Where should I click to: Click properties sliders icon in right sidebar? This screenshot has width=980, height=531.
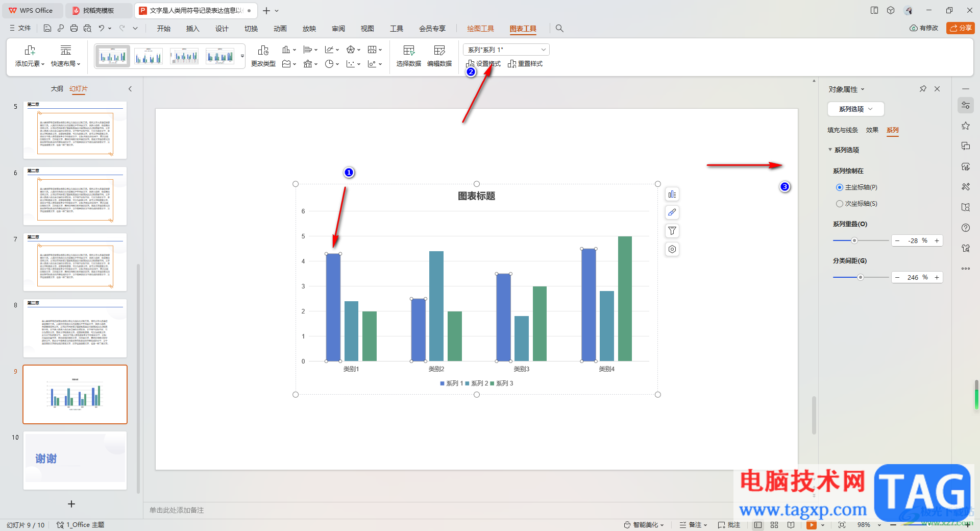[x=965, y=105]
